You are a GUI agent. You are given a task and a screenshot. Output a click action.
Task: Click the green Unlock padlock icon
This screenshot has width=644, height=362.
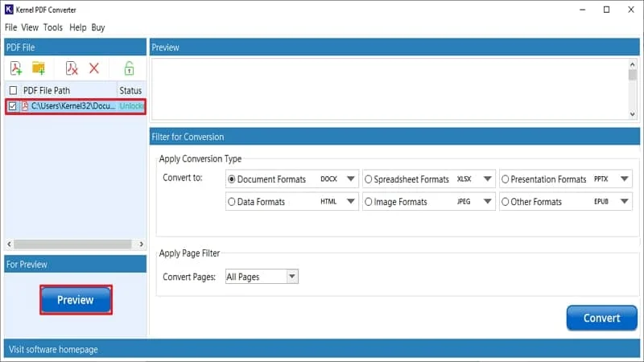tap(129, 68)
